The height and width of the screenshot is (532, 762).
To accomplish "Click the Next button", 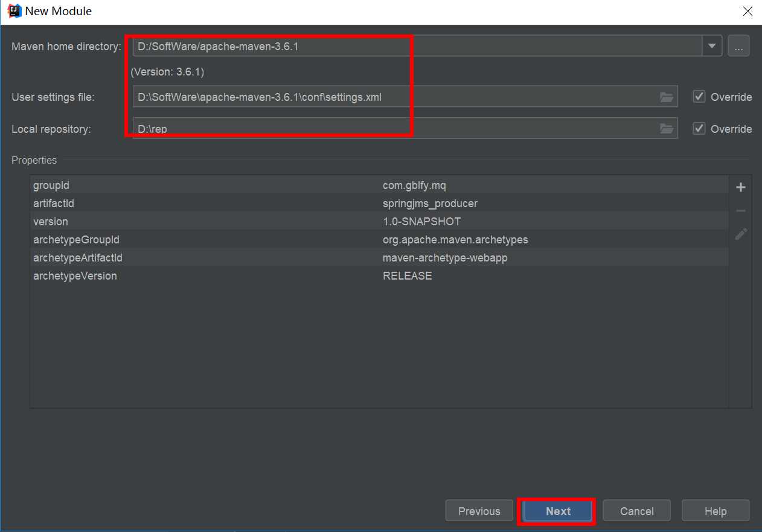I will 558,511.
